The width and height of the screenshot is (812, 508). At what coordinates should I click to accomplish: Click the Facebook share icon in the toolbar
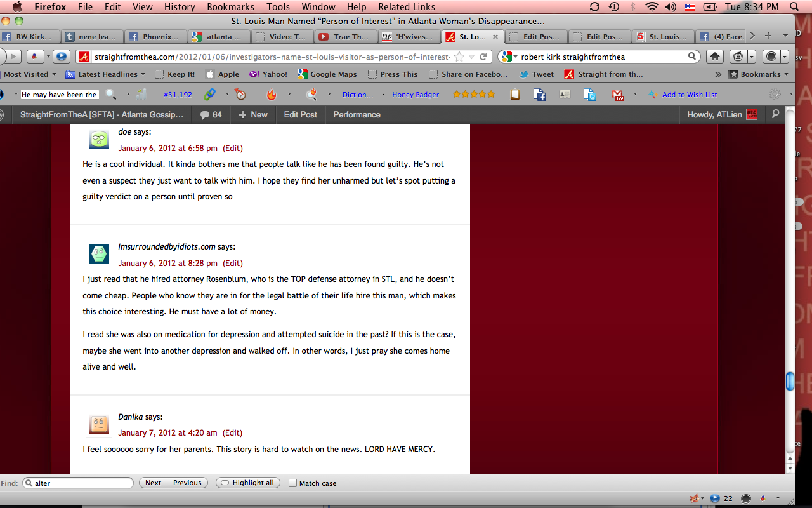click(540, 95)
